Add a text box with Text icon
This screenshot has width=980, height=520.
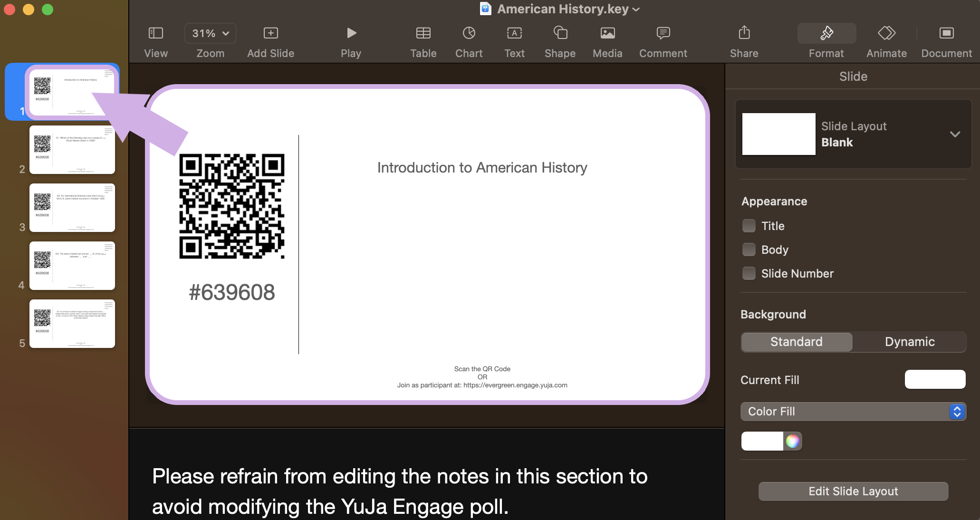(514, 33)
